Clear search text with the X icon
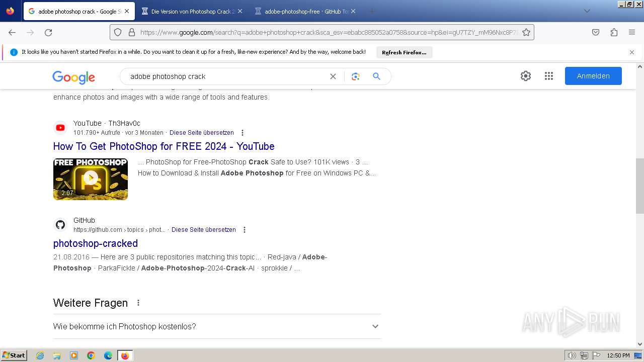The image size is (644, 362). pos(333,76)
